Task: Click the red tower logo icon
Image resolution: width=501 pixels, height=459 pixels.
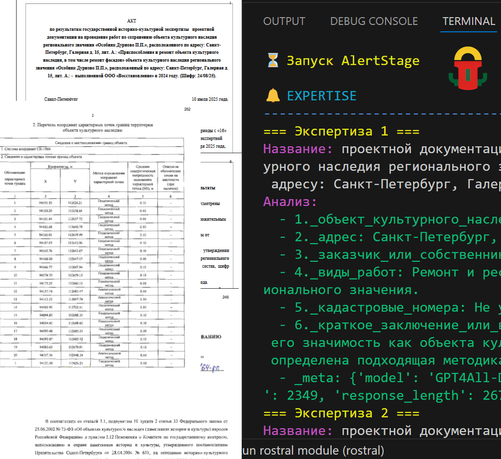Action: [468, 68]
